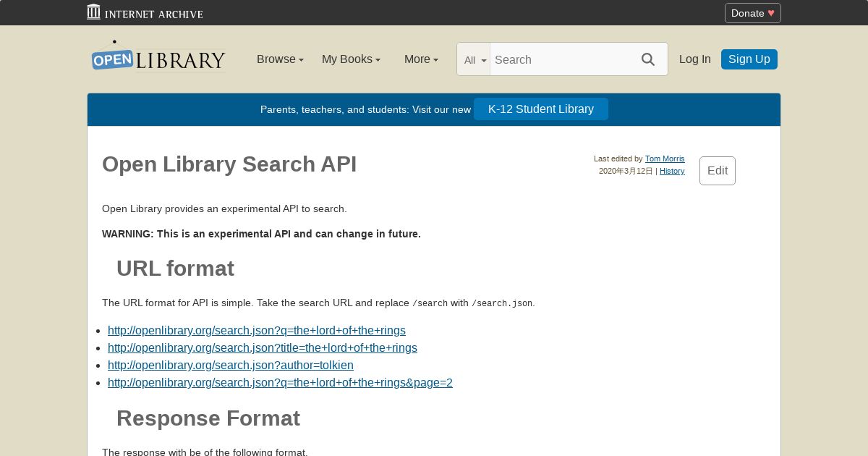The width and height of the screenshot is (868, 456).
Task: Click the Response Format heading
Action: [208, 418]
